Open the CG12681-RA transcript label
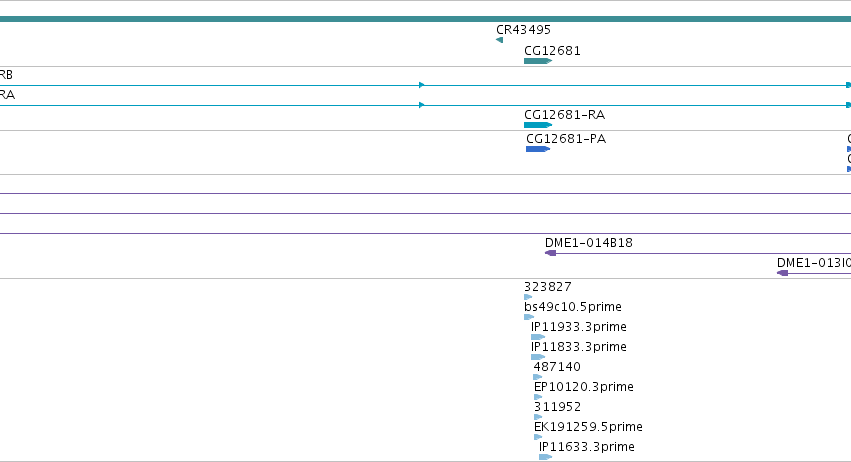This screenshot has width=851, height=462. (564, 115)
